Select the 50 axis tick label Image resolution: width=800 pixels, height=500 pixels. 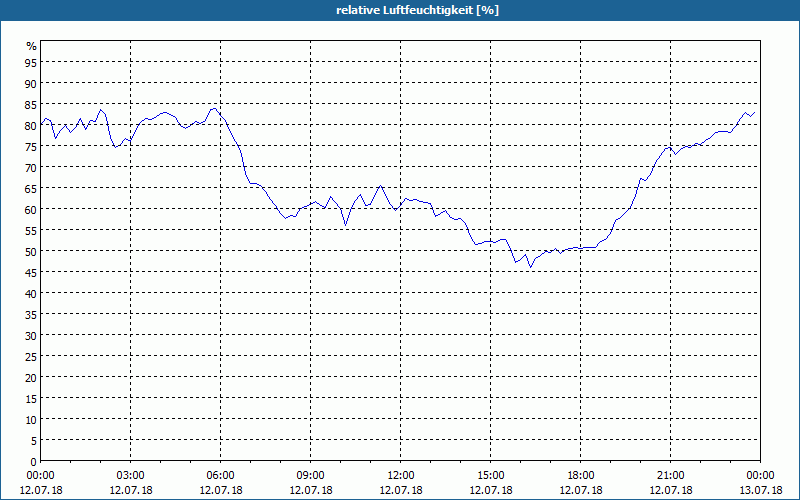31,251
